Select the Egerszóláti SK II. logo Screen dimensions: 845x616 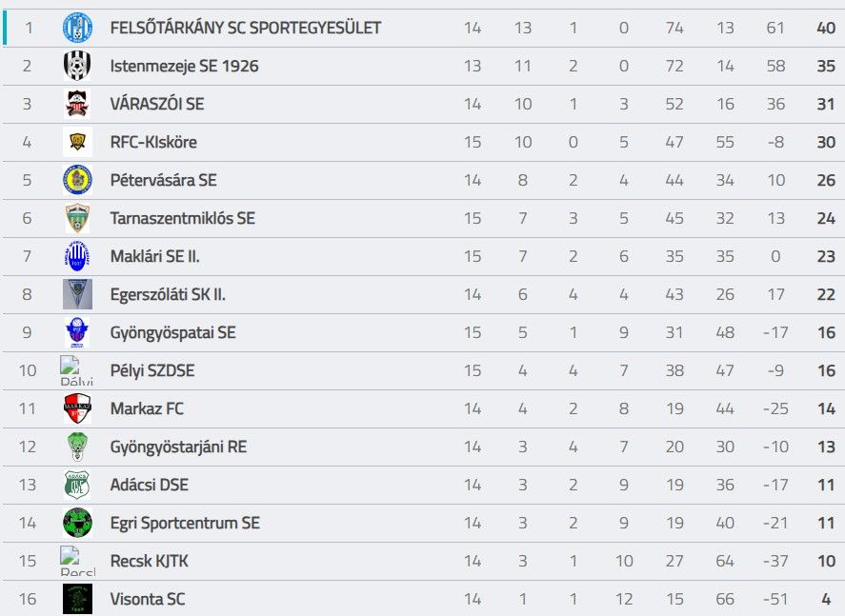(77, 294)
